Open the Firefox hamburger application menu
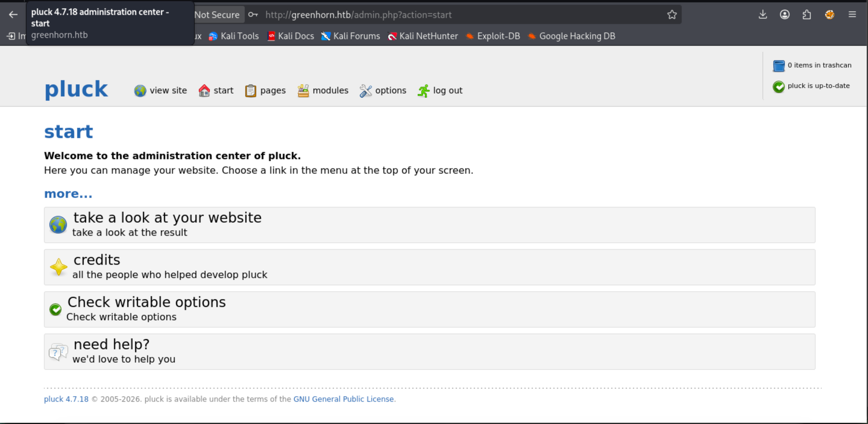The height and width of the screenshot is (424, 868). tap(852, 15)
